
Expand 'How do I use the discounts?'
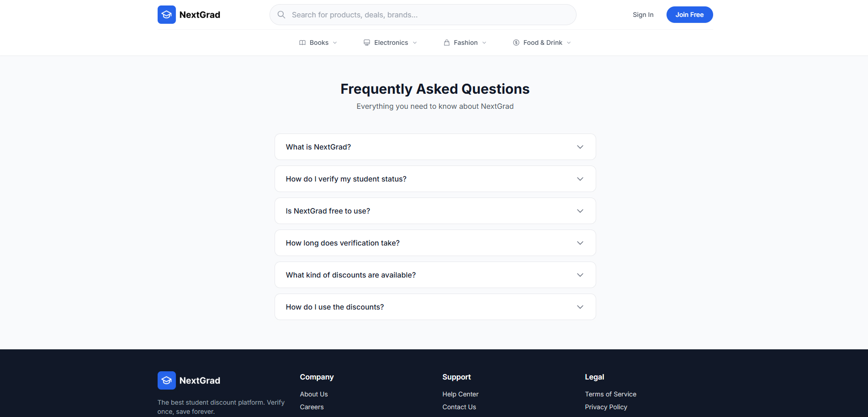(x=434, y=307)
